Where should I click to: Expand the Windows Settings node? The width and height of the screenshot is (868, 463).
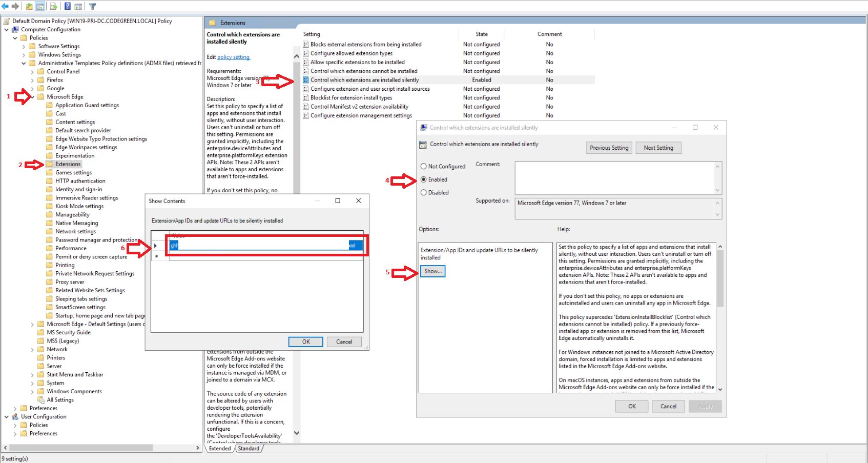point(24,55)
